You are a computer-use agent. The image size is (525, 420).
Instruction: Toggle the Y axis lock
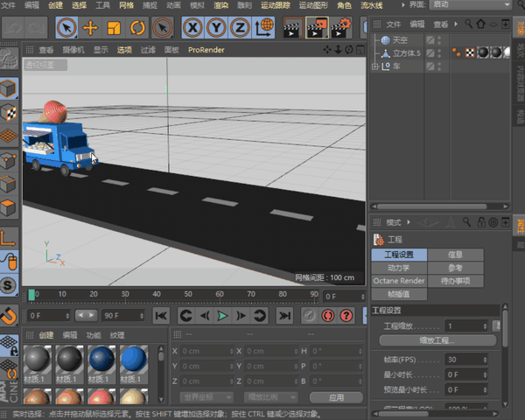click(216, 28)
